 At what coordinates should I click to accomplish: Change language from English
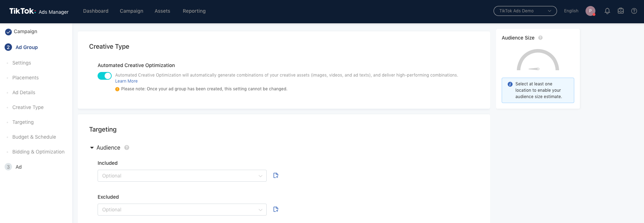(571, 11)
